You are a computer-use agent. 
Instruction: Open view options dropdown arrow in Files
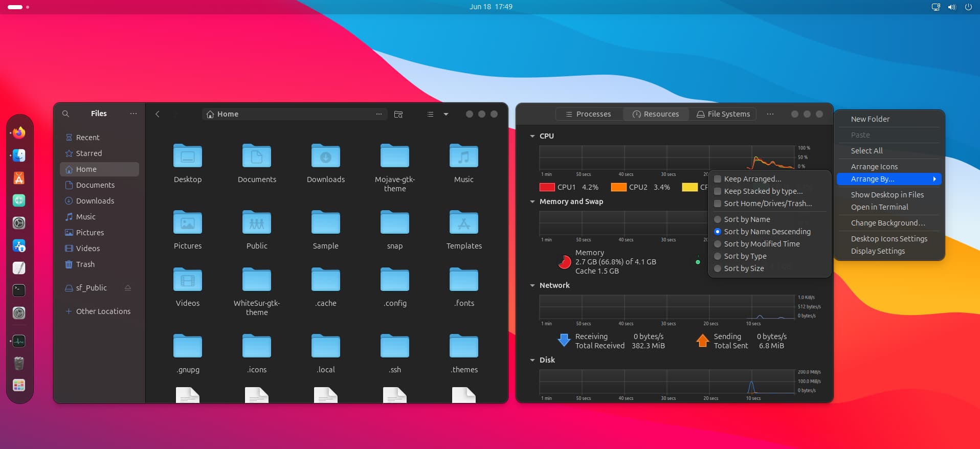(x=446, y=114)
